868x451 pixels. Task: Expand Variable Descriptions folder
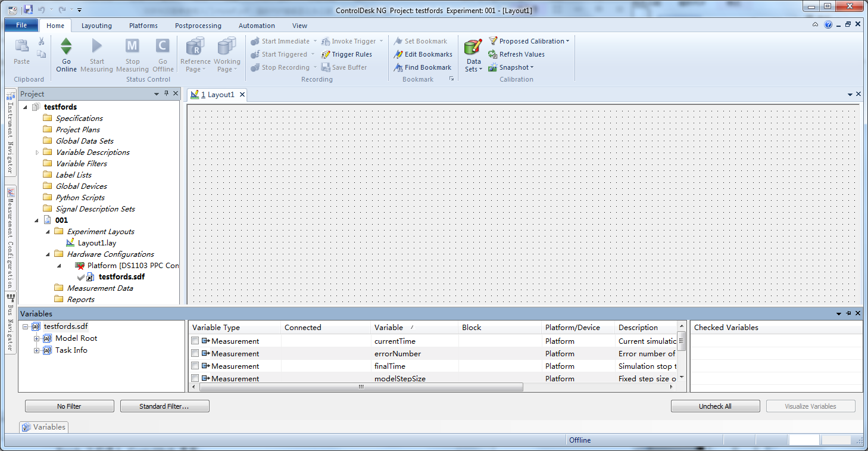[37, 153]
